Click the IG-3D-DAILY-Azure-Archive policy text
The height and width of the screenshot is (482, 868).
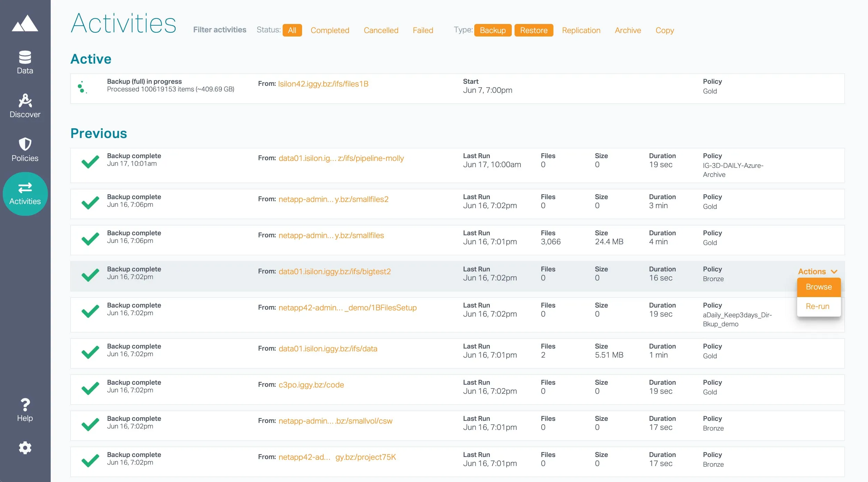pyautogui.click(x=733, y=170)
